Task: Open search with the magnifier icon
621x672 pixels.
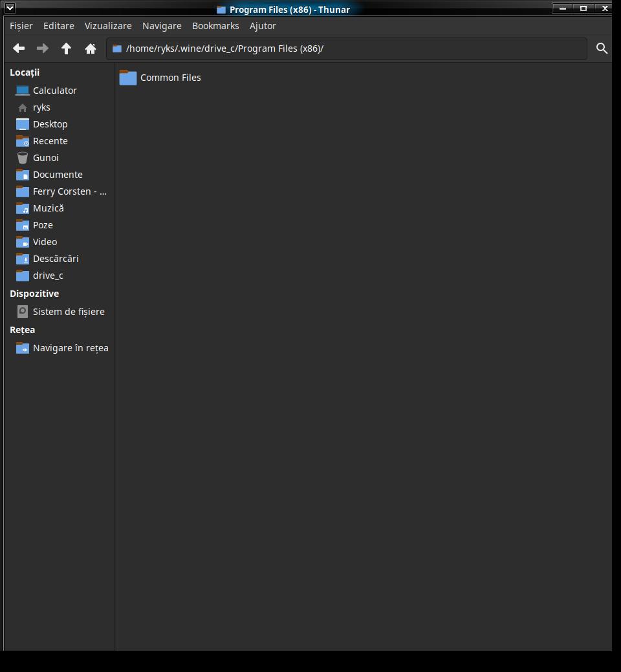Action: tap(602, 49)
